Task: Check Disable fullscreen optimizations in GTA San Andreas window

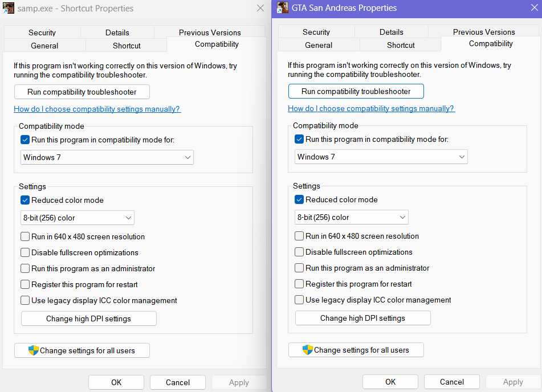Action: [299, 252]
